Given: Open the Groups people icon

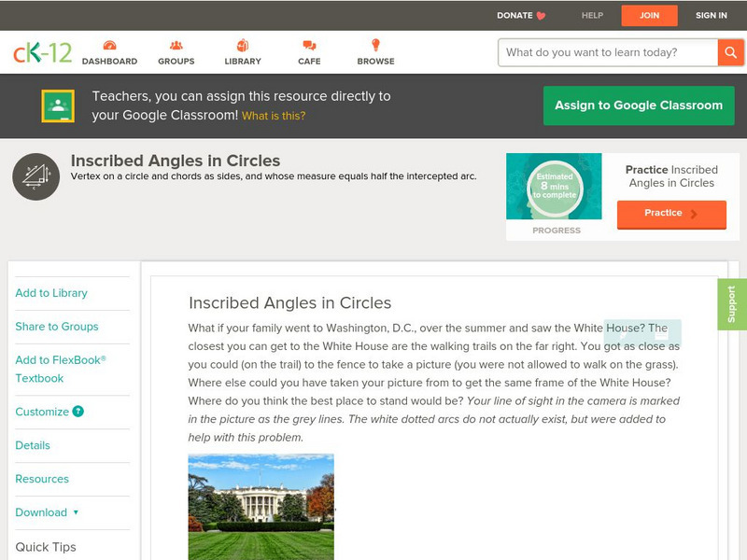Looking at the screenshot, I should pyautogui.click(x=176, y=45).
